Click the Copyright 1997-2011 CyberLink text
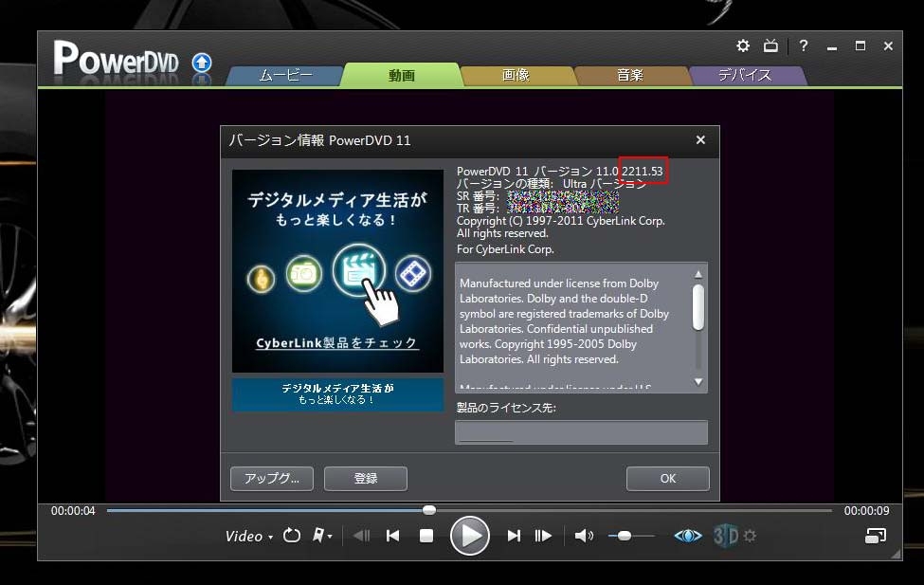Viewport: 924px width, 585px height. (x=560, y=221)
